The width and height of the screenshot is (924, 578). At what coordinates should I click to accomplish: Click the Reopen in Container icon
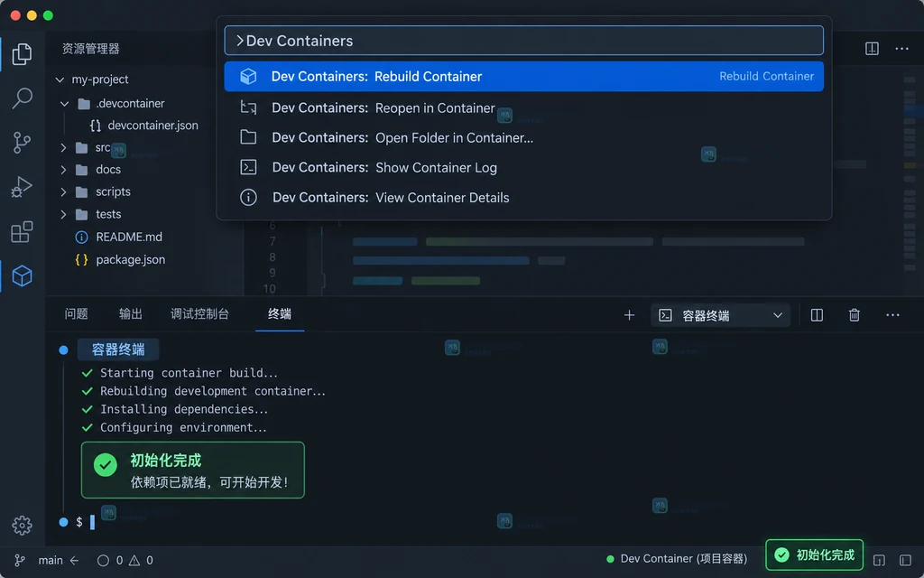248,108
